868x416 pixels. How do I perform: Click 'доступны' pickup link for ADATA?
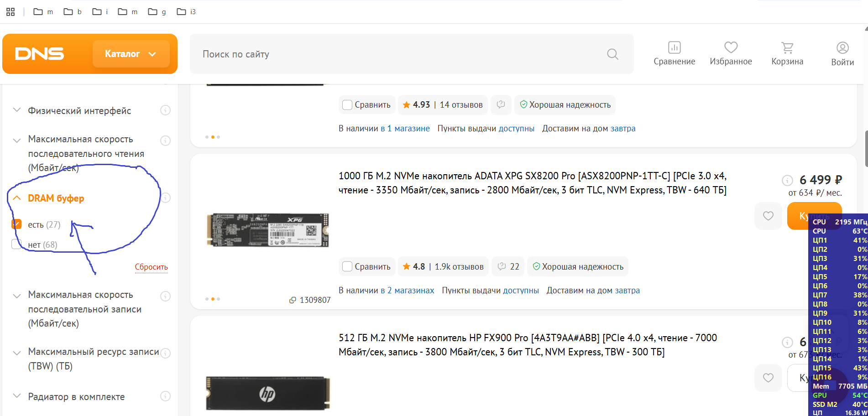tap(521, 291)
